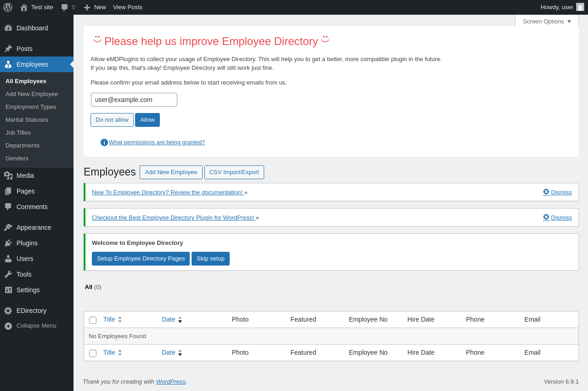Screen dimensions: 588x391
Task: Click the Dashboard gauge icon in sidebar
Action: click(x=8, y=28)
